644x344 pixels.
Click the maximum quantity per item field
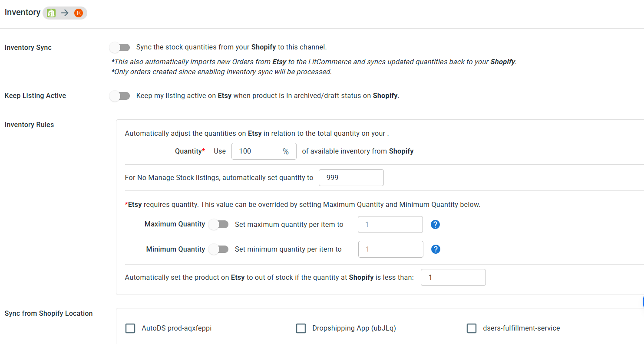click(x=390, y=225)
